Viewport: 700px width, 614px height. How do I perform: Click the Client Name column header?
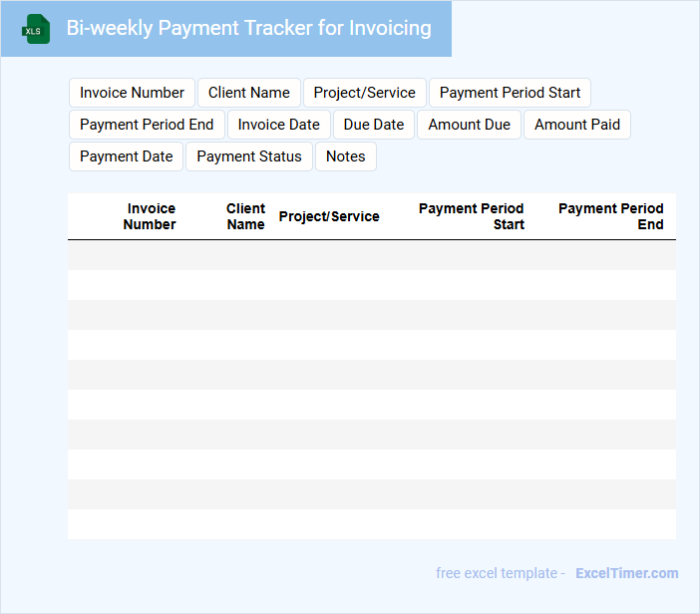pyautogui.click(x=245, y=216)
